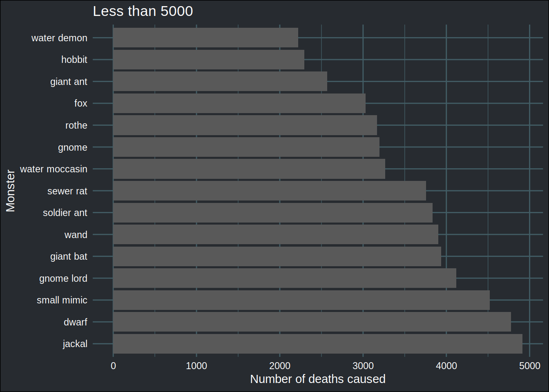549x392 pixels.
Task: Select the "giant bat" axis label
Action: tap(69, 256)
